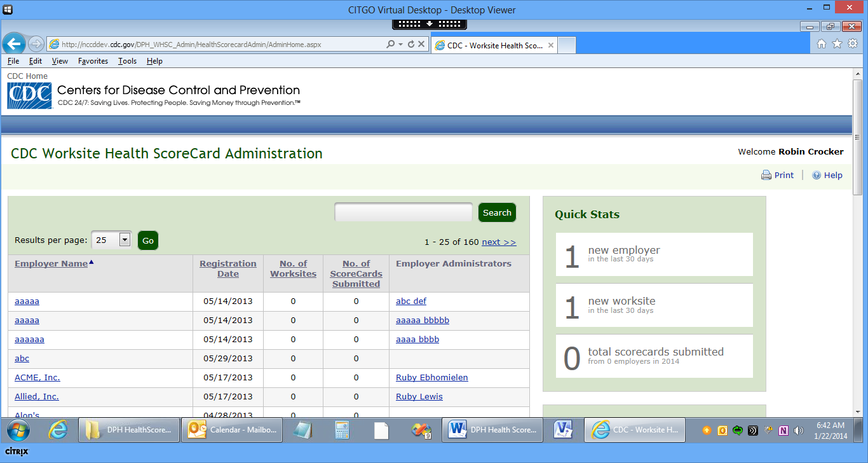868x463 pixels.
Task: Click the browser Back arrow button
Action: 14,44
